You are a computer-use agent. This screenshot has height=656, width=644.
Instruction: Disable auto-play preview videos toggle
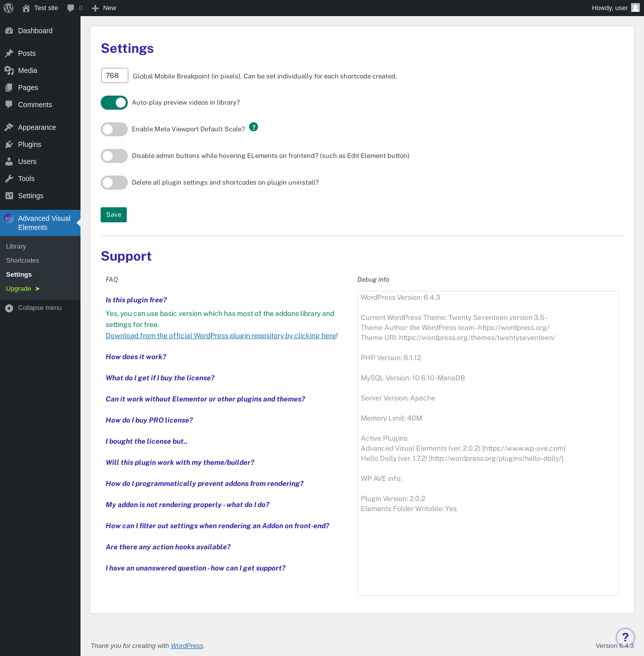coord(114,103)
